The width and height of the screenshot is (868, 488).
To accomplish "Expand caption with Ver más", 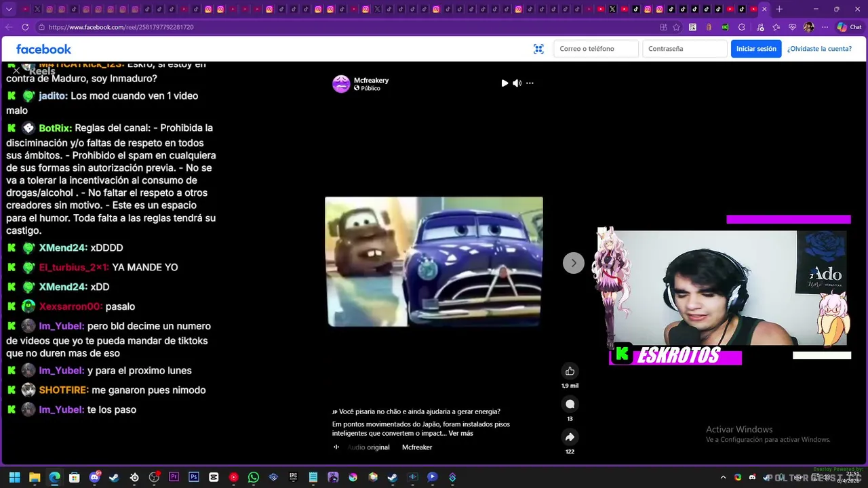I will [460, 433].
